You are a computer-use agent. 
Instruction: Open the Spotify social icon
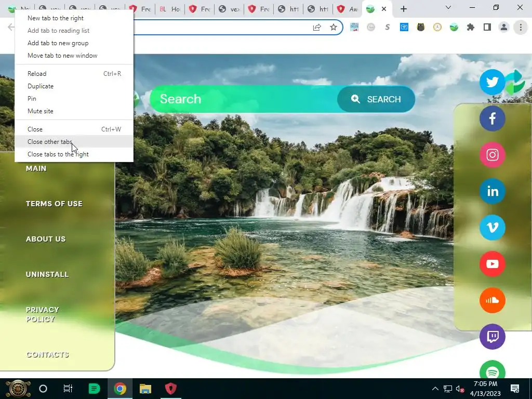pyautogui.click(x=492, y=370)
